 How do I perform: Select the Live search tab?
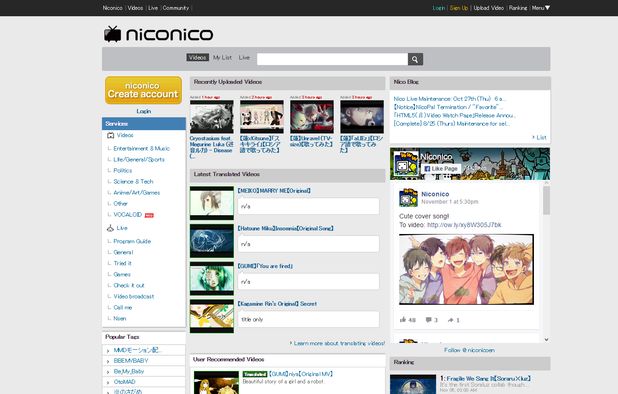(x=244, y=58)
